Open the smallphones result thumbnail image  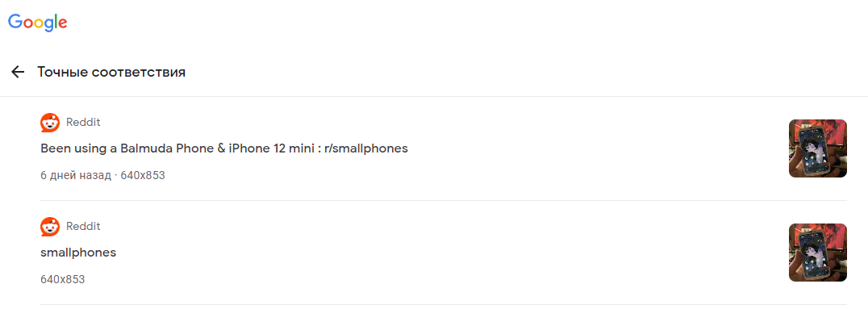[x=818, y=253]
